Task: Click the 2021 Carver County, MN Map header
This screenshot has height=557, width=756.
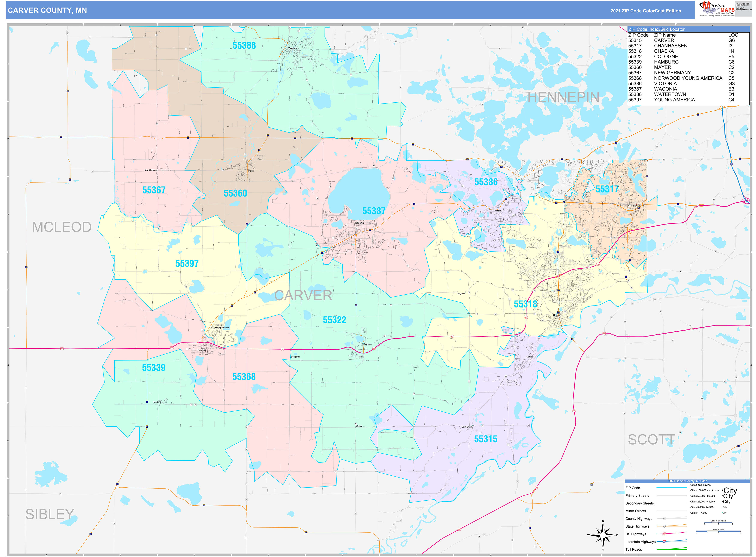Action: pos(687,481)
